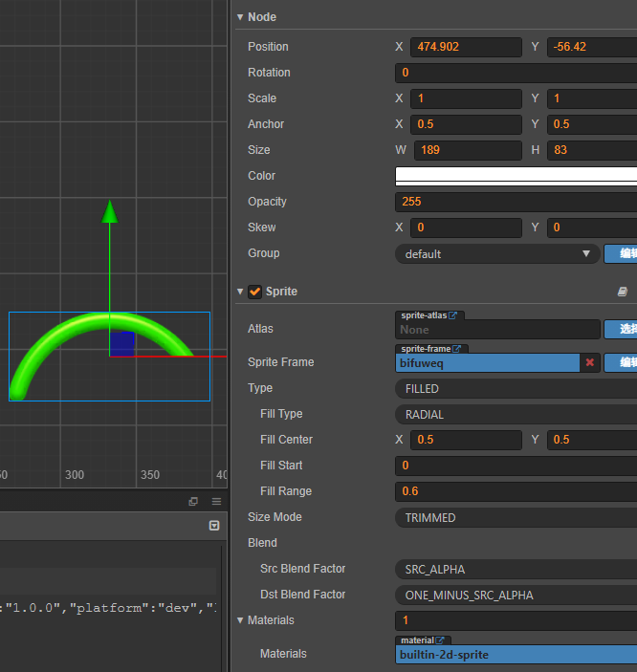The image size is (637, 672).
Task: Collapse the Node section triangle
Action: (240, 17)
